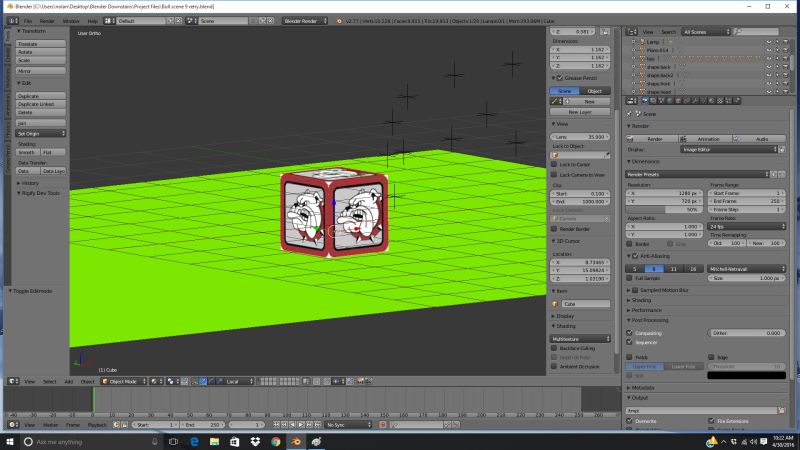Open the Set Origin dropdown
This screenshot has height=450, width=800.
[x=40, y=133]
